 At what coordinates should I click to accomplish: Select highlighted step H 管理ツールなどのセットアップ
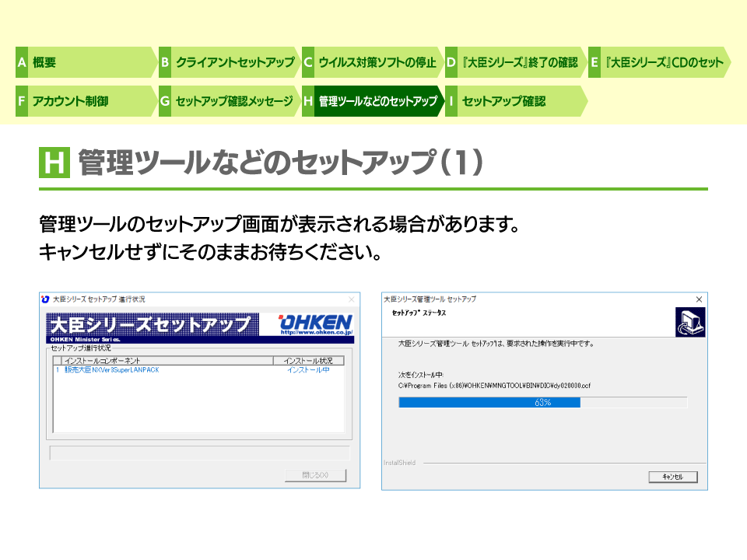point(373,101)
